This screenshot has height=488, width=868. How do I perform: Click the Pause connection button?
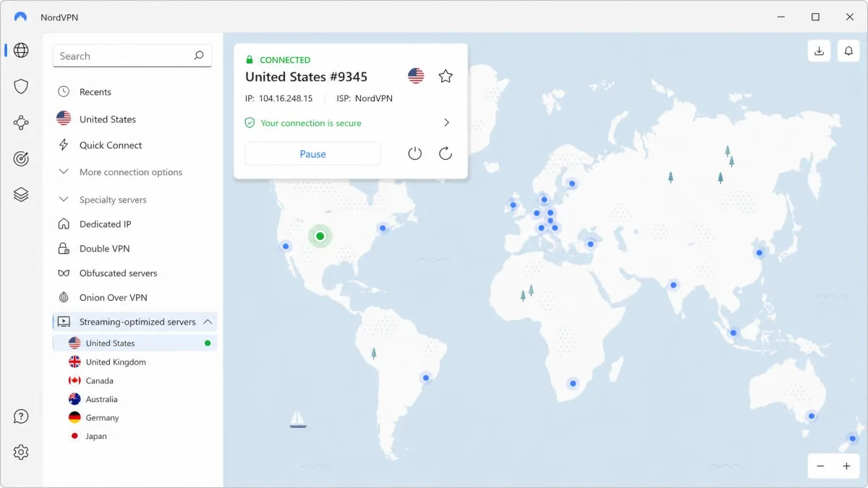click(312, 154)
